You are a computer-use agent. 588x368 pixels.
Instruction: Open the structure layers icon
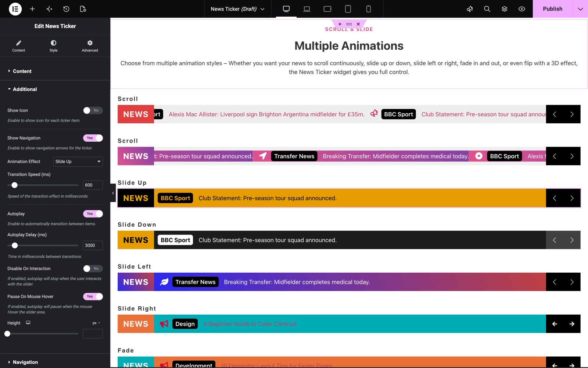504,9
